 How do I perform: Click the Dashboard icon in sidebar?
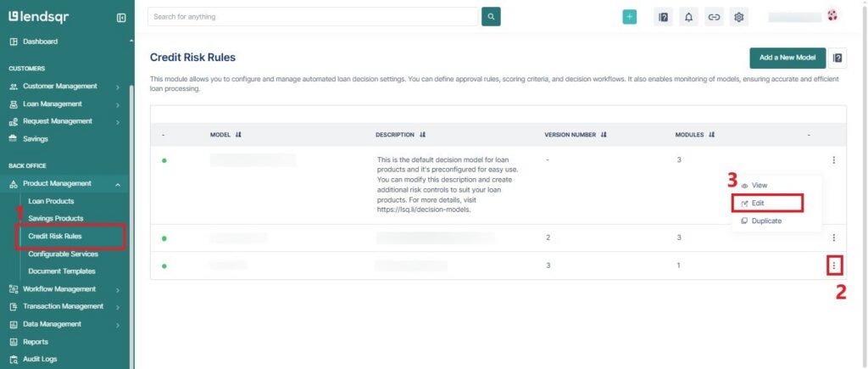tap(14, 42)
